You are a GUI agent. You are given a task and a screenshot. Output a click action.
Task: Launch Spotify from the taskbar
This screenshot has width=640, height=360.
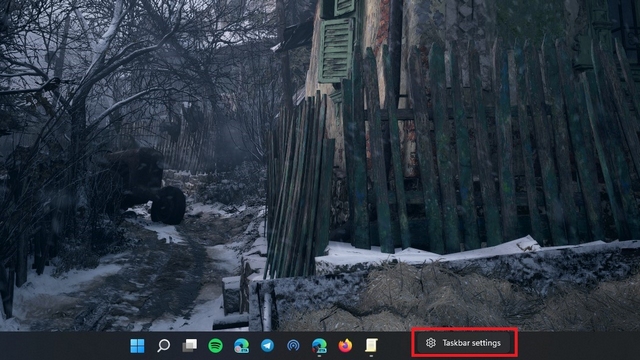click(x=216, y=346)
